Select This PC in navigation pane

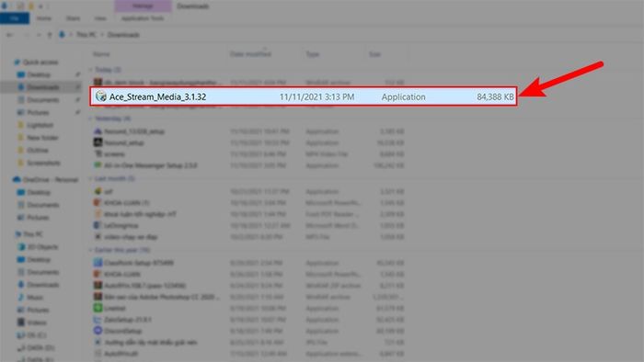pyautogui.click(x=32, y=234)
